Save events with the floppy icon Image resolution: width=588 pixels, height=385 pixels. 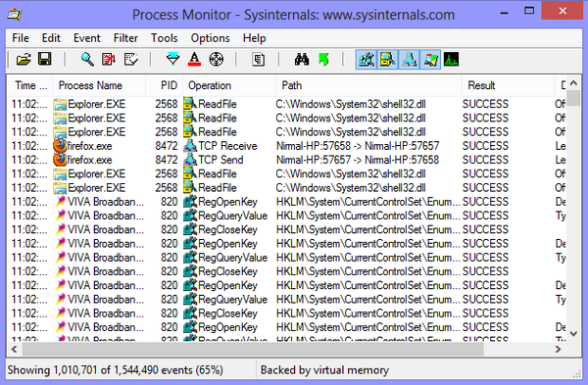[x=45, y=59]
